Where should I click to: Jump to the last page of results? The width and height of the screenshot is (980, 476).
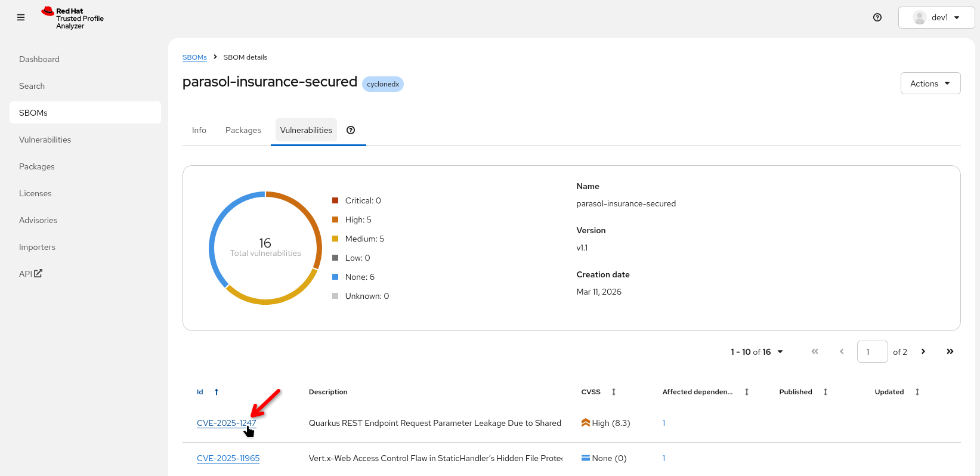[950, 351]
